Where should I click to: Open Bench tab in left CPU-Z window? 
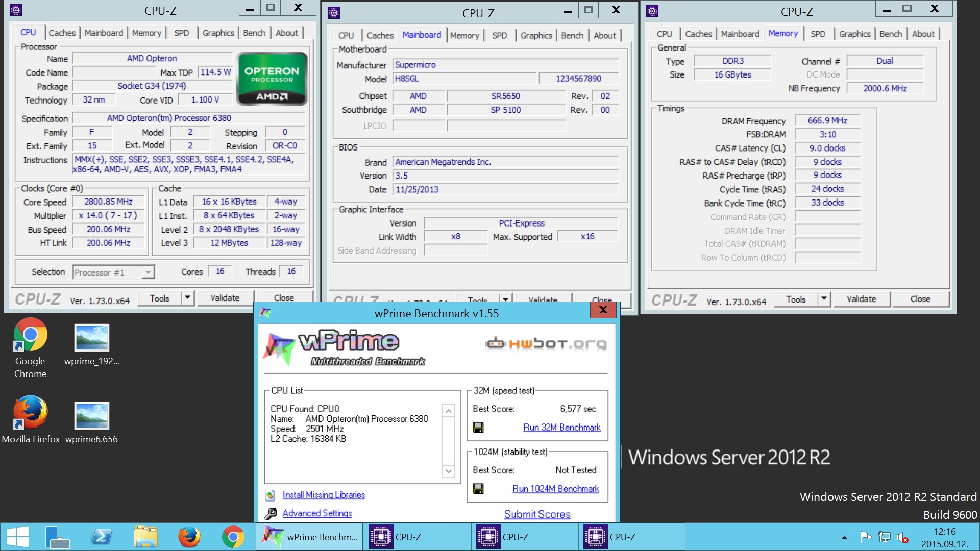point(254,33)
